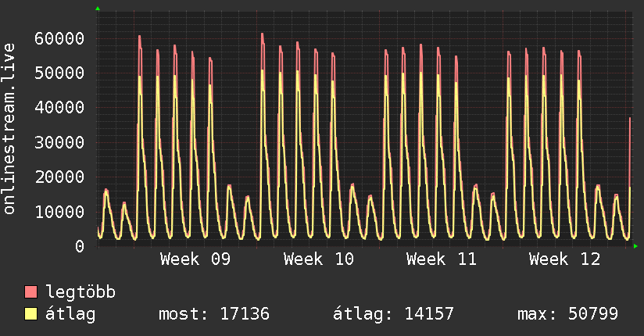This screenshot has height=336, width=644.
Task: Click the átlag legend label beside yellow swatch
Action: (x=70, y=314)
